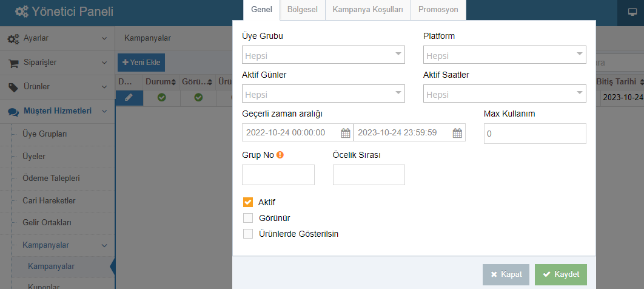Open the Aktif Günler dropdown
644x289 pixels.
coord(324,93)
